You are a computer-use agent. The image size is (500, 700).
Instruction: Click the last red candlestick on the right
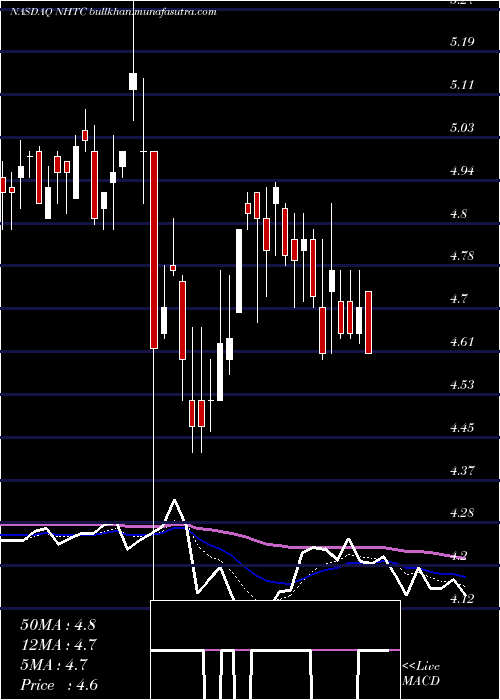coord(368,322)
